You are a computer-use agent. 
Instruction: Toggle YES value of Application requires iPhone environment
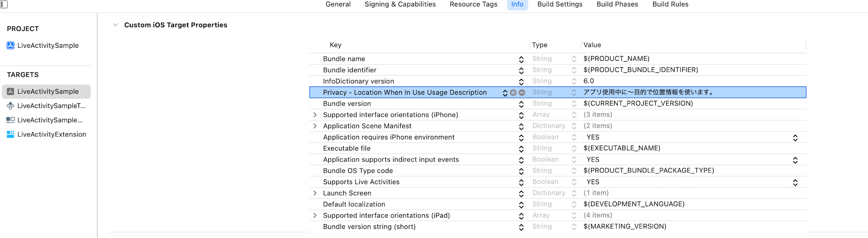point(795,138)
